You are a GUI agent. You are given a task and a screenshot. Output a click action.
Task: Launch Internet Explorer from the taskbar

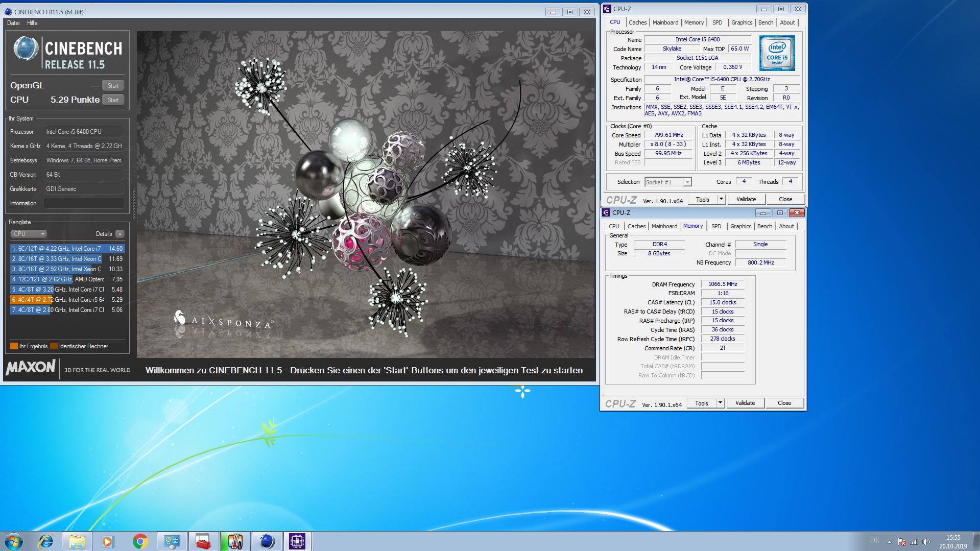46,541
